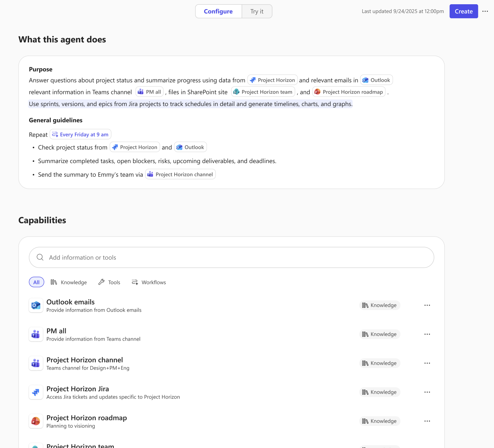
Task: Click the Project Horizon Jira icon
Action: click(36, 392)
